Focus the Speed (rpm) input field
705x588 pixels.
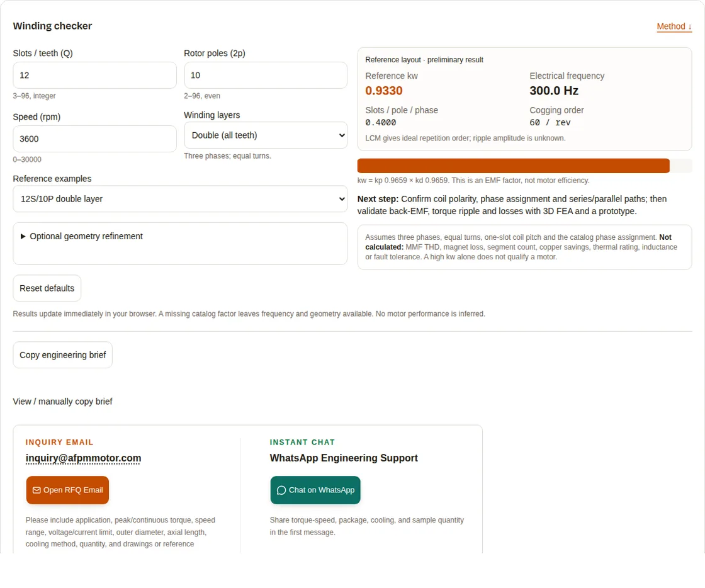pos(94,139)
